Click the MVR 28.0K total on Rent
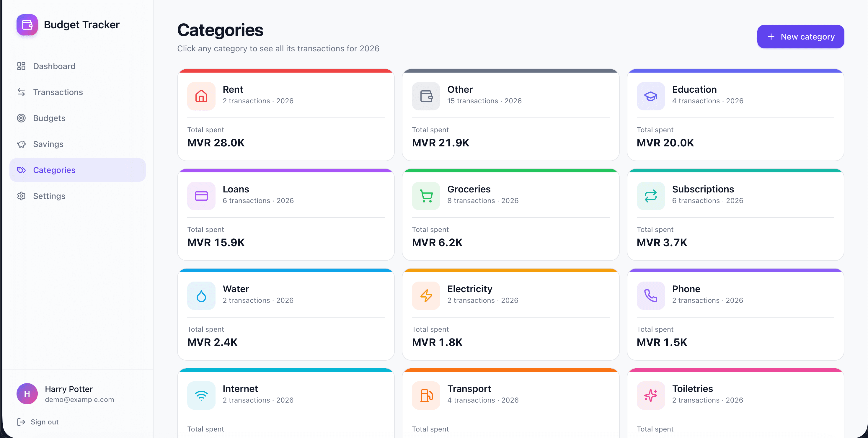Screen dimensions: 868x438 216,143
